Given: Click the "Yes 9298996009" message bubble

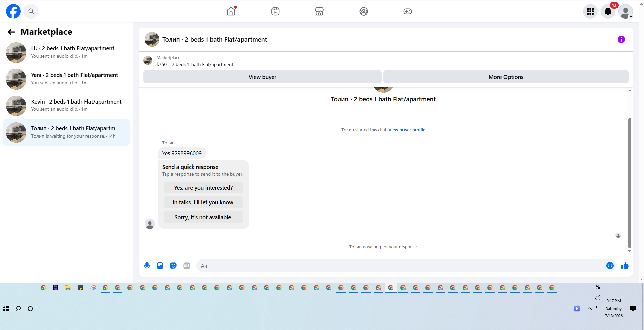Looking at the screenshot, I should tap(182, 153).
